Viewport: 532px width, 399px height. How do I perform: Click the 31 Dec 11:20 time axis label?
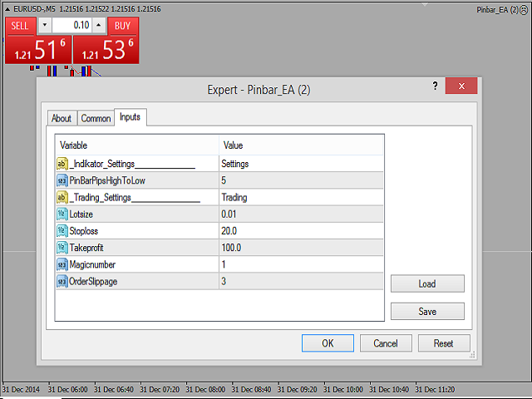pos(435,390)
